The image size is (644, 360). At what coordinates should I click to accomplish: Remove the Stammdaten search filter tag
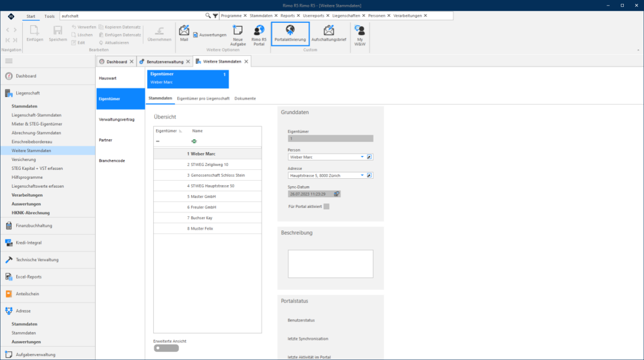(x=276, y=16)
